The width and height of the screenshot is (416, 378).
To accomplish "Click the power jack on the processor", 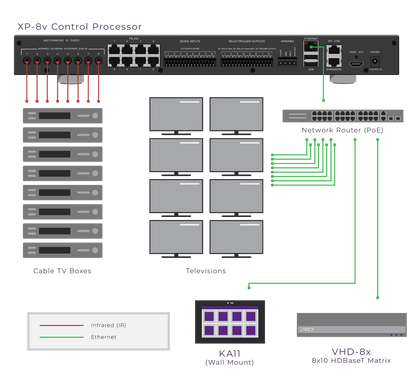I will tap(375, 61).
